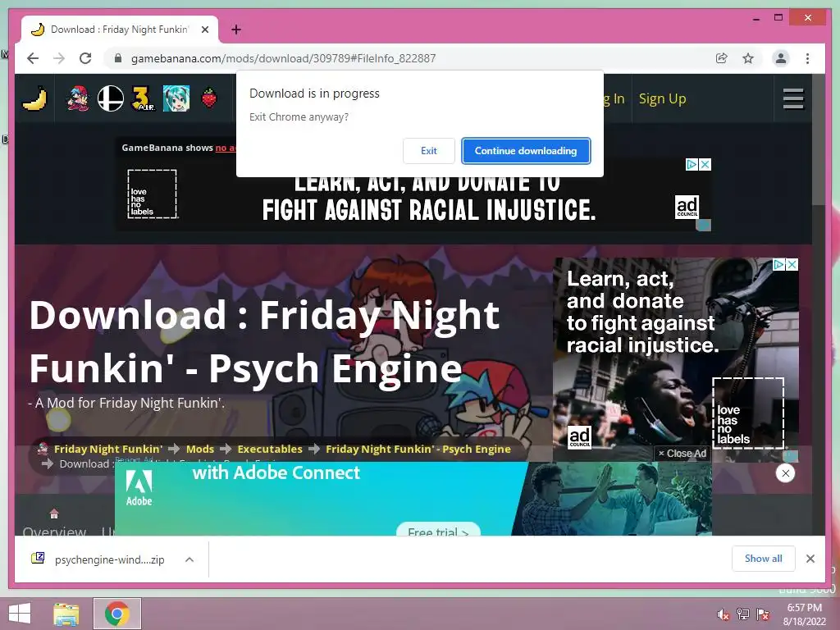Click muted volume tray icon
Screen dimensions: 840x630
pyautogui.click(x=723, y=614)
